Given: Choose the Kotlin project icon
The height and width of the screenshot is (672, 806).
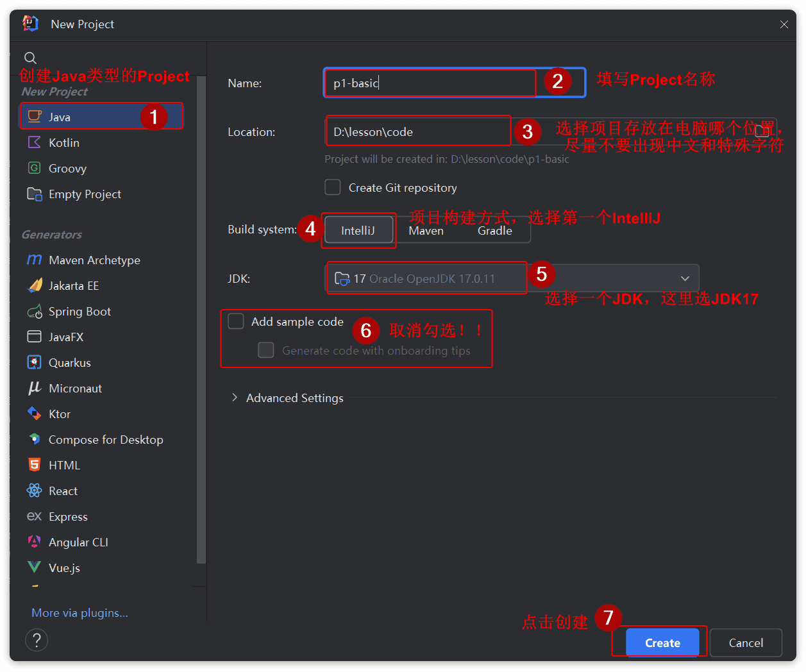Looking at the screenshot, I should click(x=35, y=142).
